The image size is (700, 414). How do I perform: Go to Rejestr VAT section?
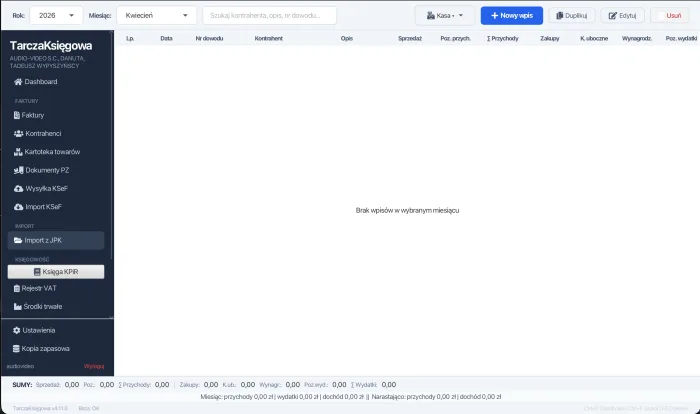point(40,288)
